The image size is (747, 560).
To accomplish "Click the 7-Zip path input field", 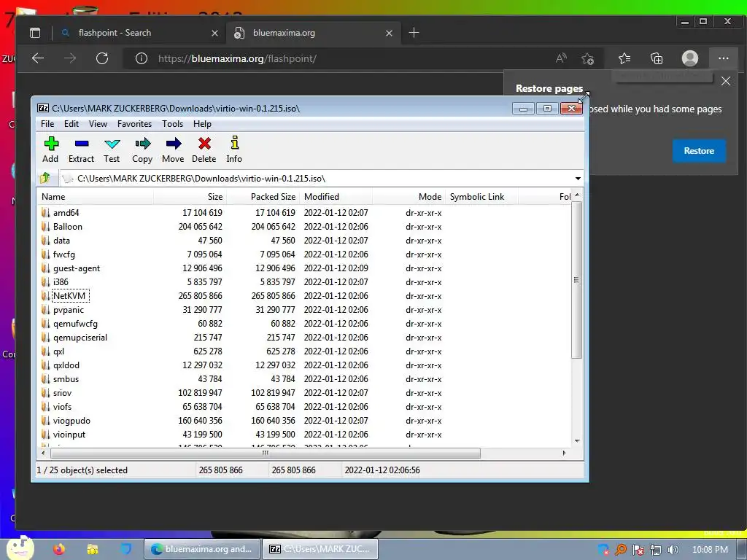I will click(x=317, y=179).
